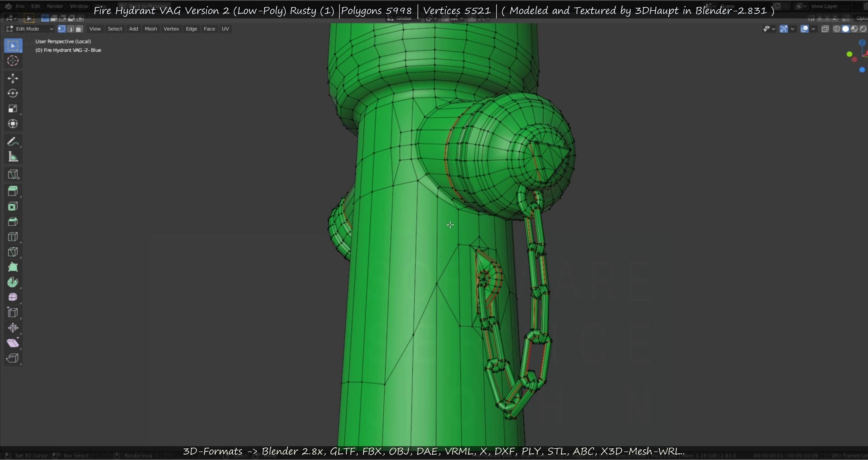This screenshot has width=868, height=460.
Task: Activate the Loop Cut tool
Action: [x=13, y=236]
